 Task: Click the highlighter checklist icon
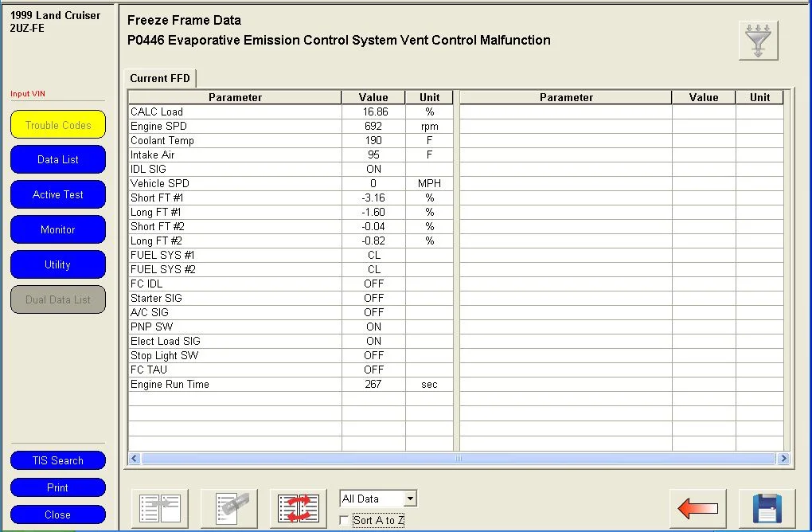coord(229,509)
